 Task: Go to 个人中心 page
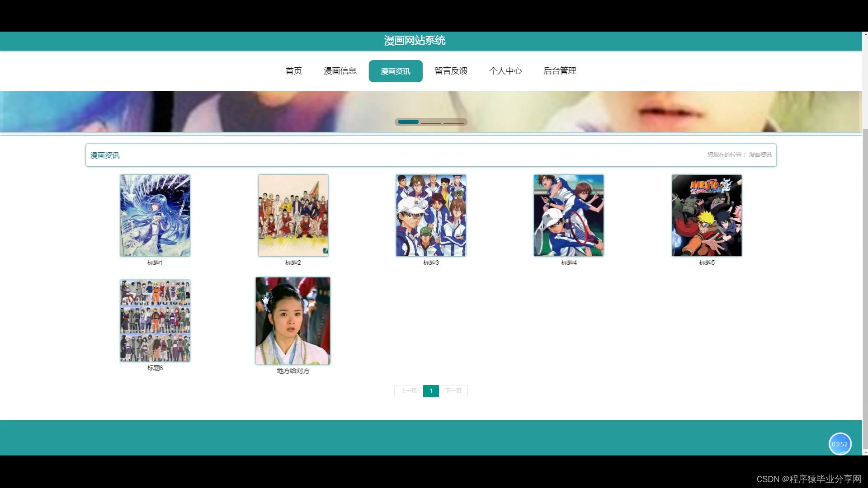click(x=505, y=71)
